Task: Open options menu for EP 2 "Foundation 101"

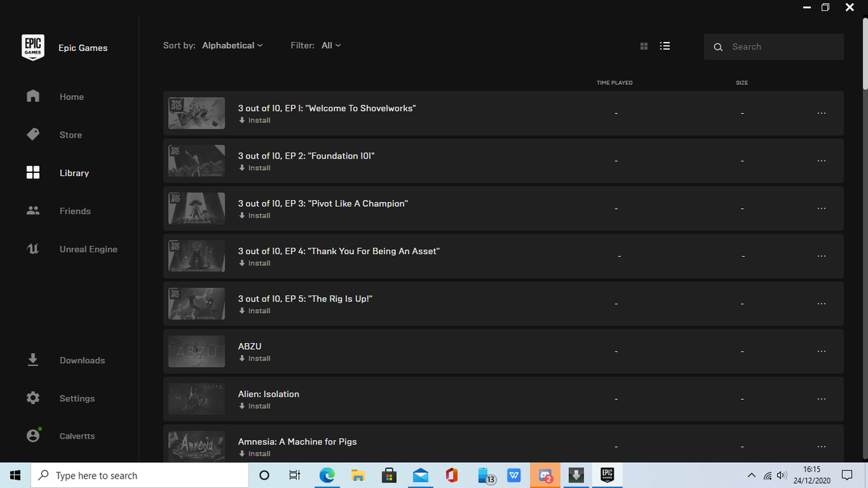Action: tap(821, 161)
